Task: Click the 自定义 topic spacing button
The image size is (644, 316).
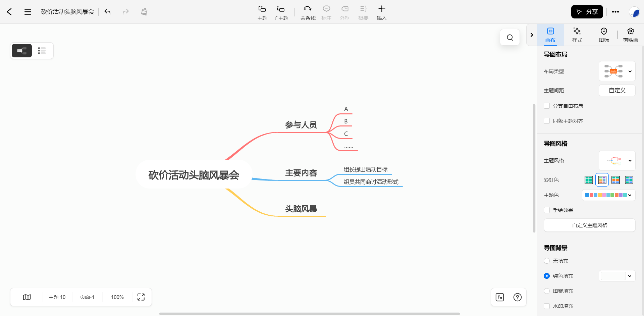Action: pyautogui.click(x=617, y=90)
